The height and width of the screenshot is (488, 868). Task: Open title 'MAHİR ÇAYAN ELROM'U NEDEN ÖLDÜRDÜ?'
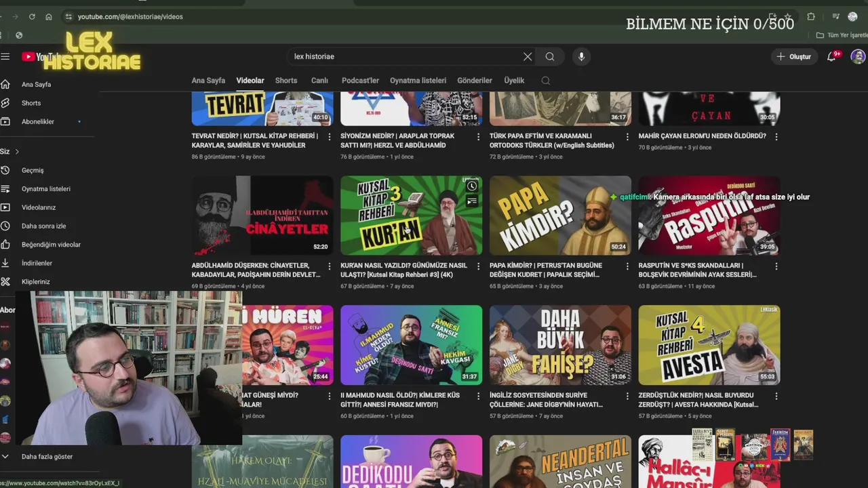tap(702, 136)
